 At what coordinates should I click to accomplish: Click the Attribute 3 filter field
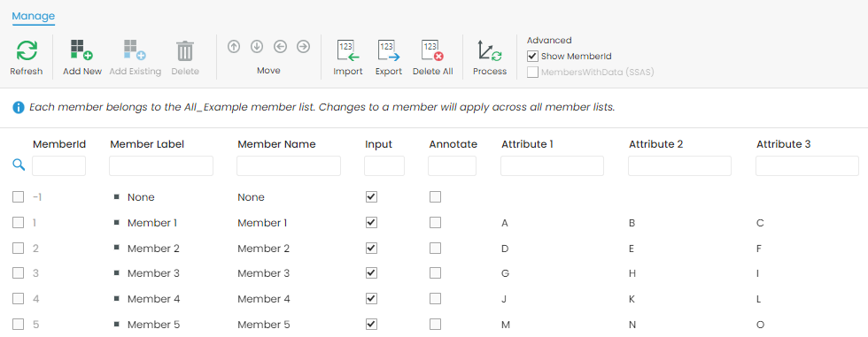[x=807, y=165]
